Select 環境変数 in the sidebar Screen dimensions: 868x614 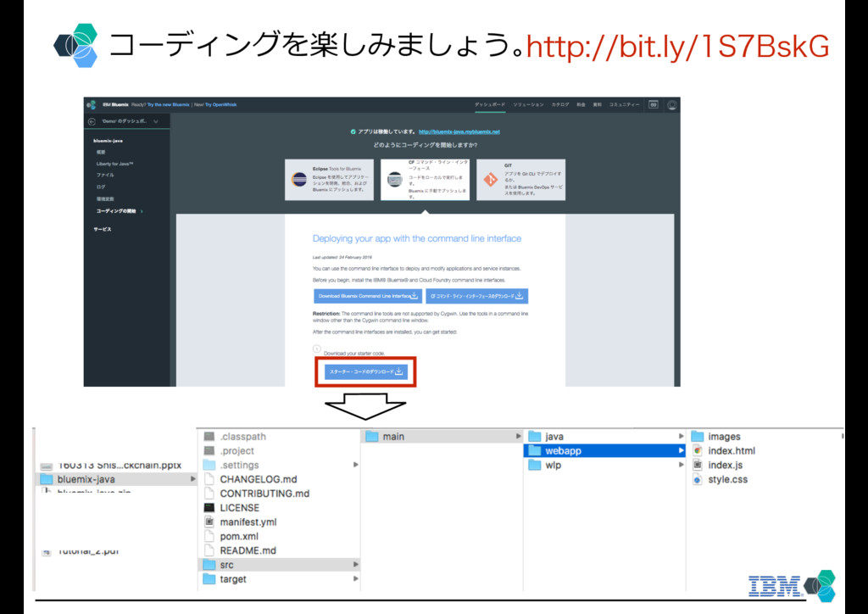[x=105, y=198]
